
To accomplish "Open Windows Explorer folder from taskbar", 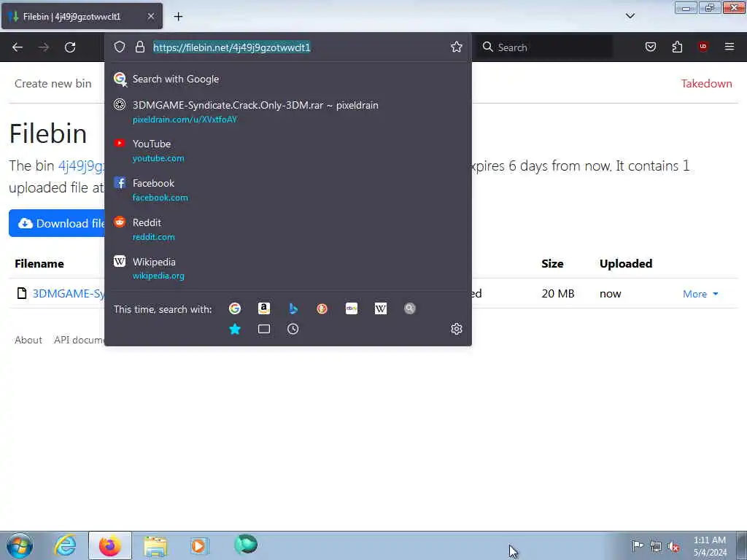I will point(155,545).
